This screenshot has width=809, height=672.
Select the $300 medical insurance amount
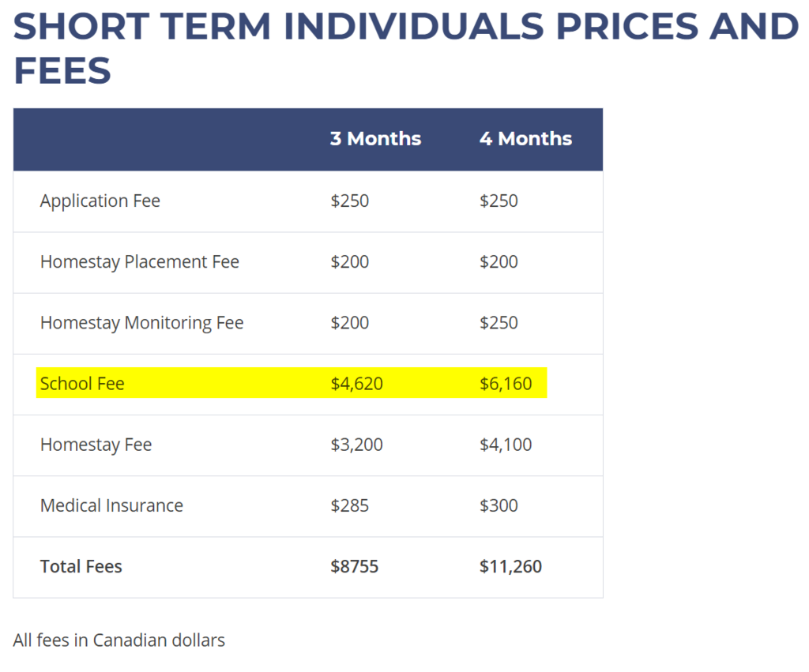point(499,506)
